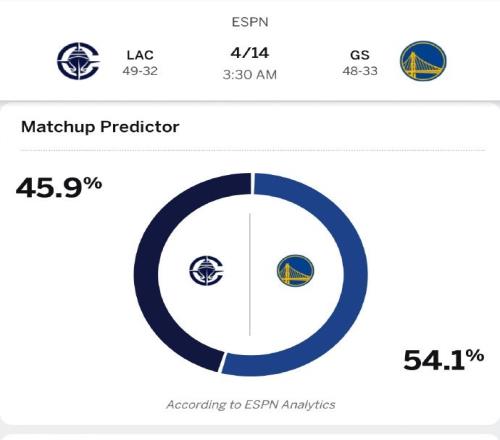Tap the Clippers logo in header

click(79, 61)
